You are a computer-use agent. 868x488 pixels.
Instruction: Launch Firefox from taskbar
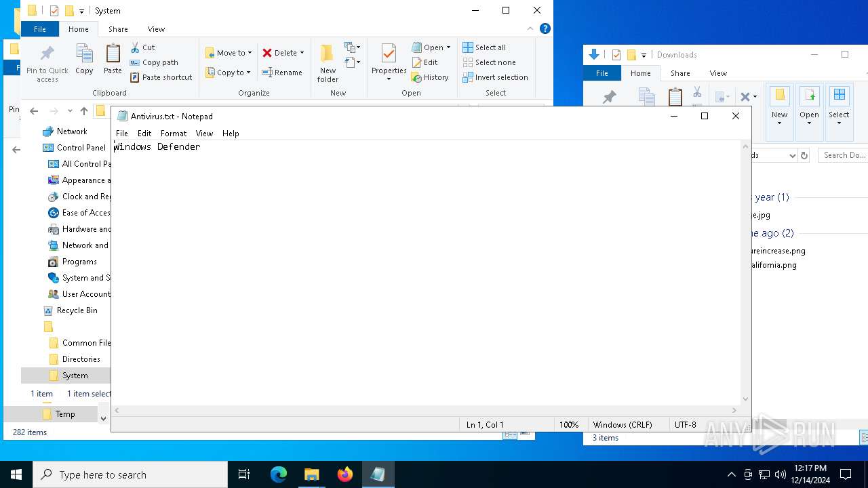pyautogui.click(x=345, y=474)
